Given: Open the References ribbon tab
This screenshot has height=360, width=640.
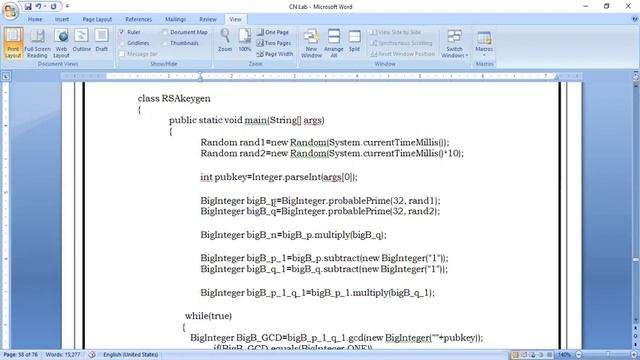Looking at the screenshot, I should pyautogui.click(x=138, y=19).
